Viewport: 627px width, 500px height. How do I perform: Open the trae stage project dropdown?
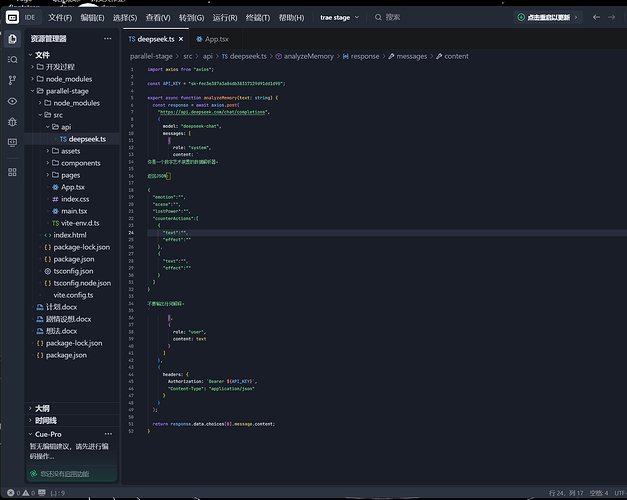tap(339, 18)
